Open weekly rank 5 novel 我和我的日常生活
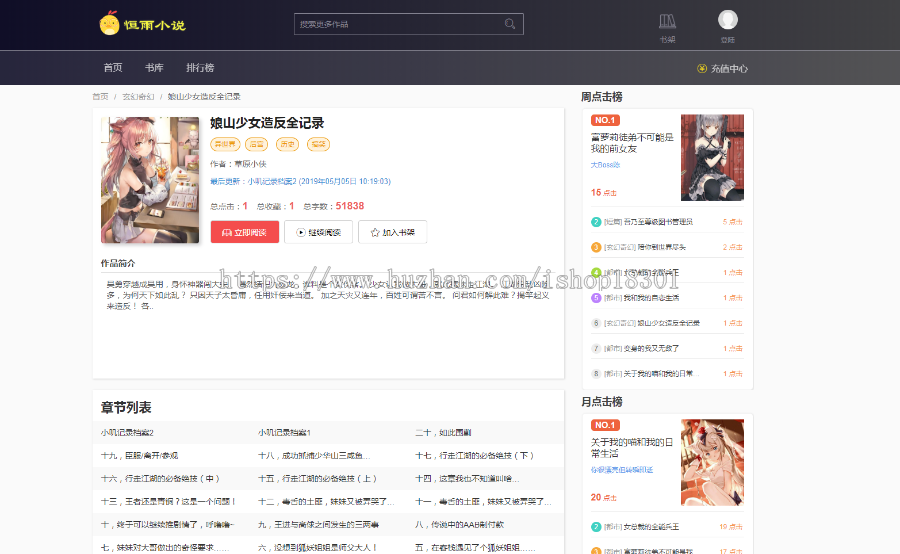Viewport: 900px width, 554px height. (651, 297)
